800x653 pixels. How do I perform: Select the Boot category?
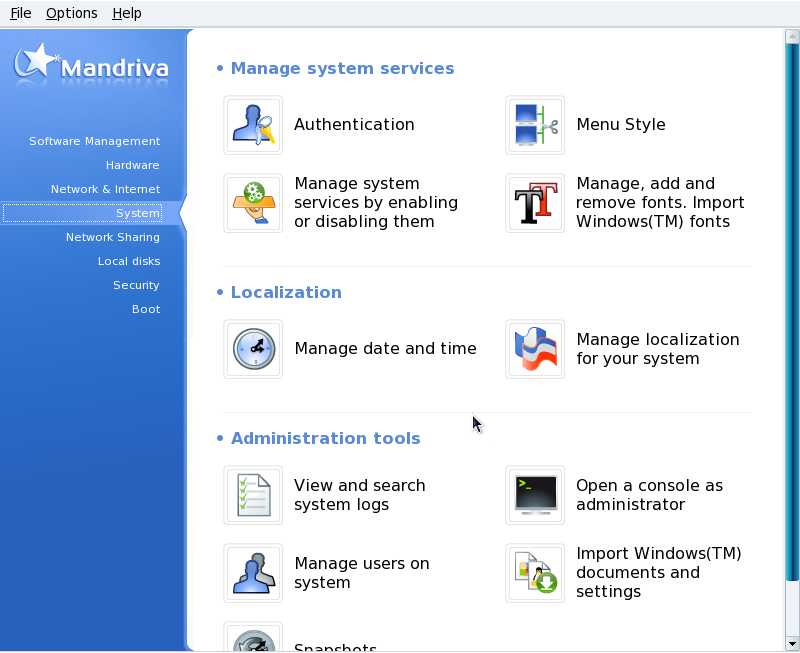point(146,309)
